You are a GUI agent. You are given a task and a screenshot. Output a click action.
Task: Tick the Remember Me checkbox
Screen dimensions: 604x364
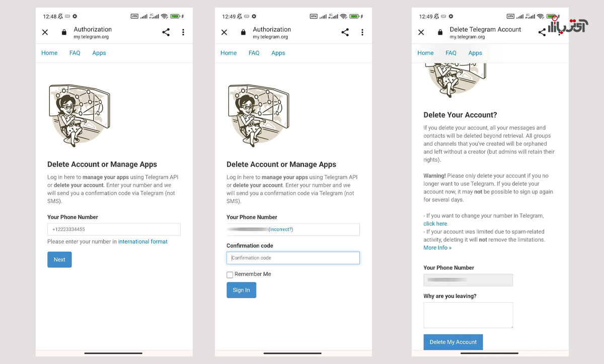click(230, 275)
